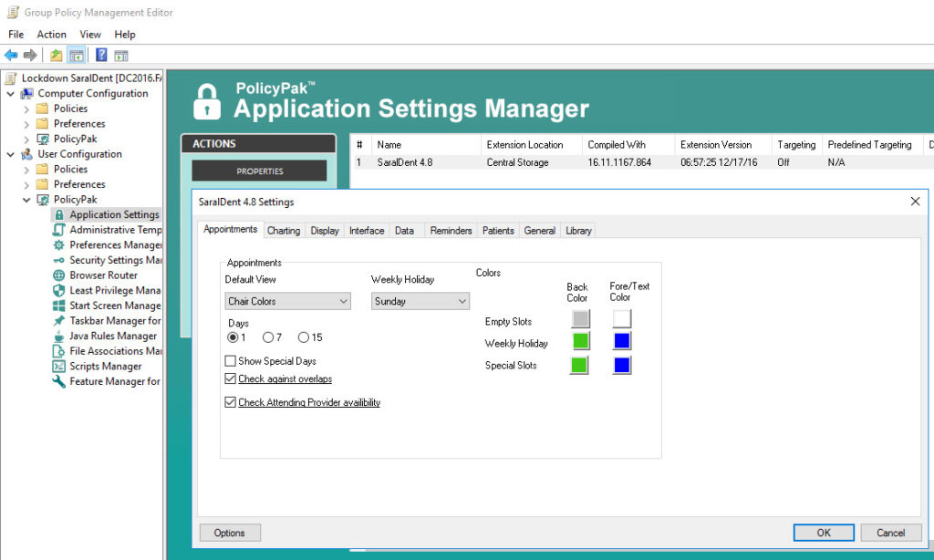Collapse the Computer Configuration tree node

11,94
